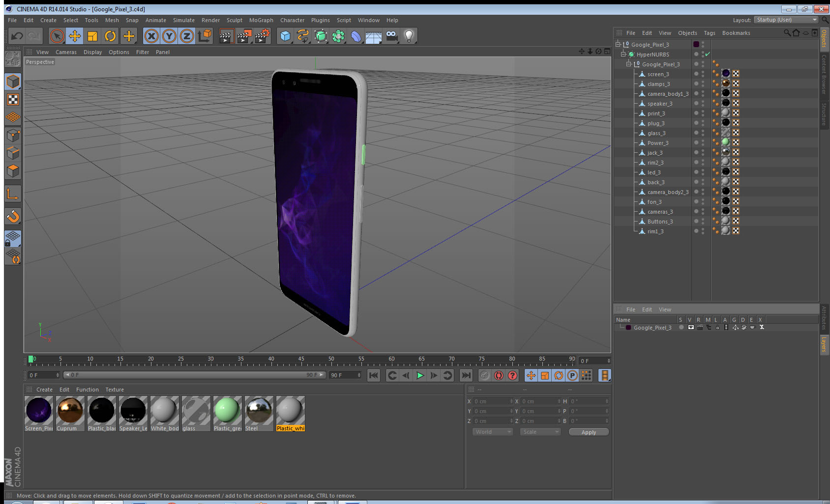The width and height of the screenshot is (830, 504).
Task: Collapse the top Google_Pixel_3 tree node
Action: [618, 44]
